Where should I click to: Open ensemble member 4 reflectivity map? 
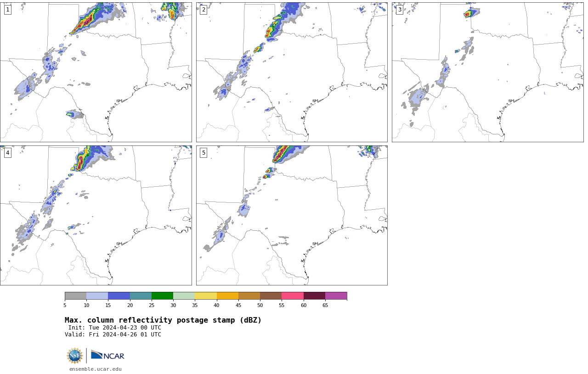point(96,215)
